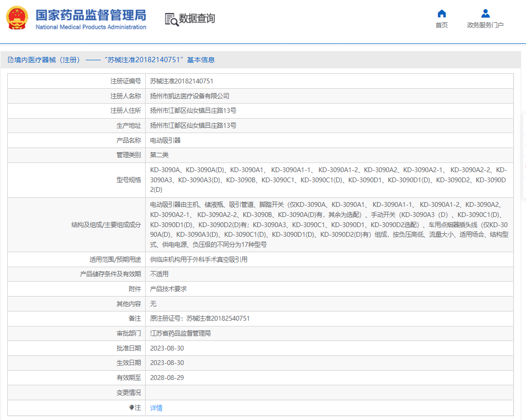
Task: Select the 政务服务门户 portal entry
Action: point(485,24)
